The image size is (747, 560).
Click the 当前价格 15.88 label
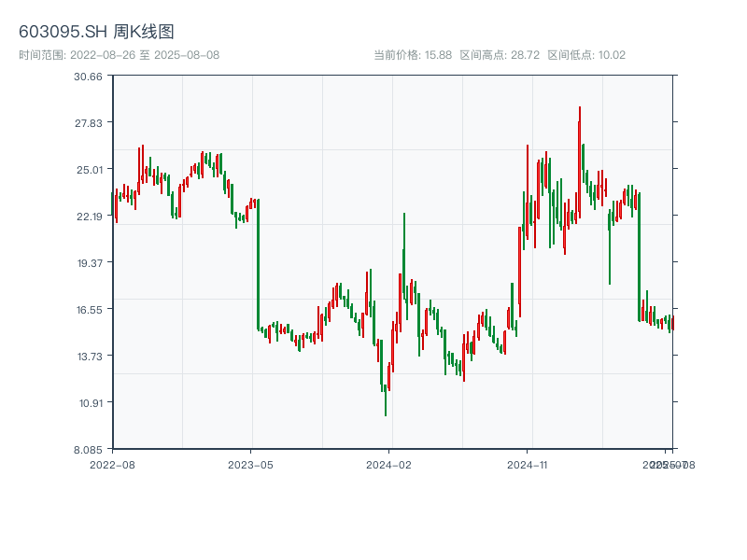click(413, 55)
